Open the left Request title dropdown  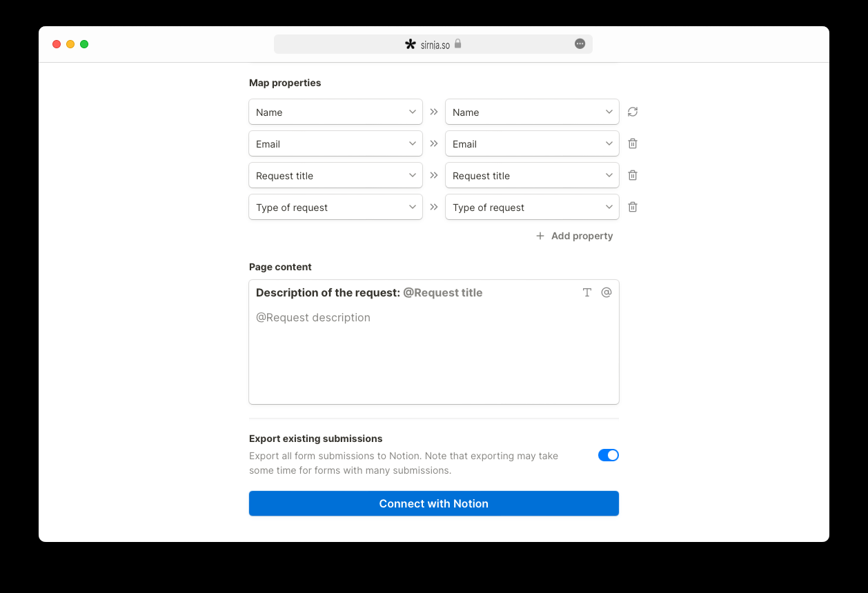pyautogui.click(x=335, y=175)
